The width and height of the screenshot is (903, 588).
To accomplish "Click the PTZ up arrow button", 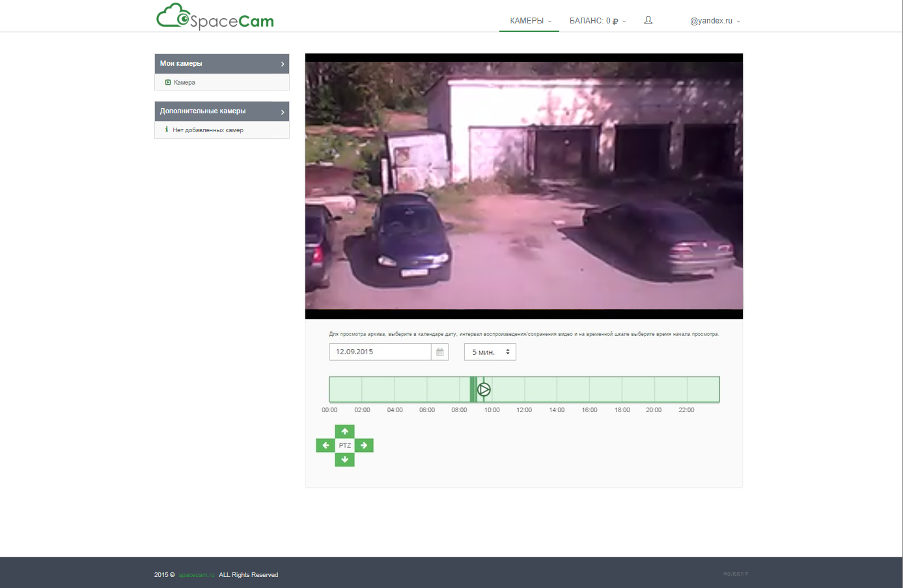I will click(344, 431).
